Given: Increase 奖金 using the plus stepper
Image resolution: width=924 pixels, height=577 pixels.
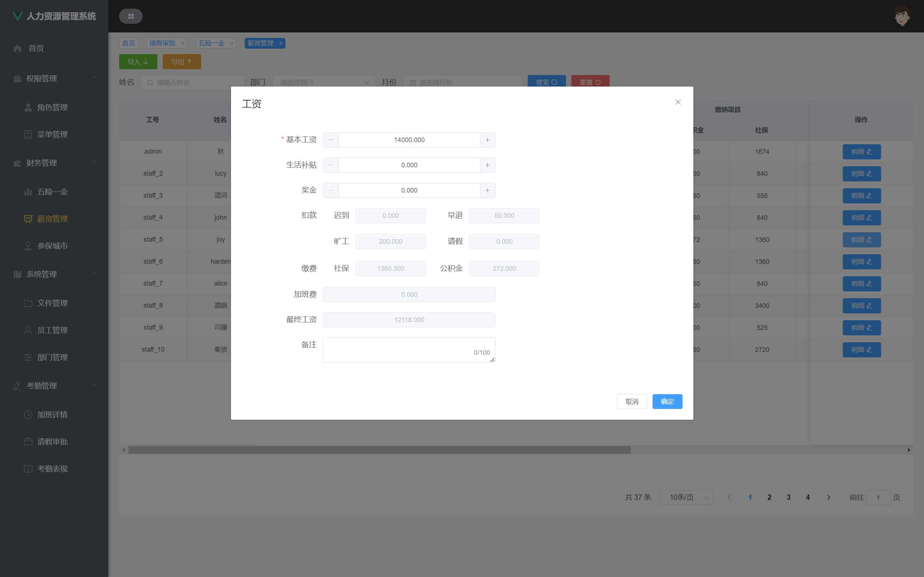Looking at the screenshot, I should pos(487,190).
